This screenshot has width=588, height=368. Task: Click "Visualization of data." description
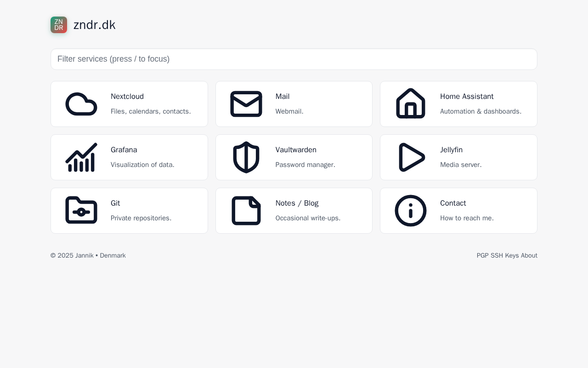[142, 165]
